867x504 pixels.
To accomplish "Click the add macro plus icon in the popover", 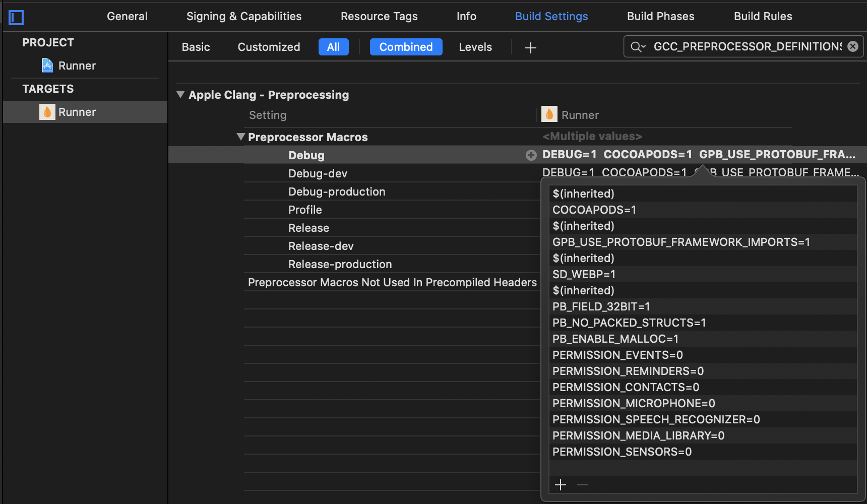I will pos(560,484).
